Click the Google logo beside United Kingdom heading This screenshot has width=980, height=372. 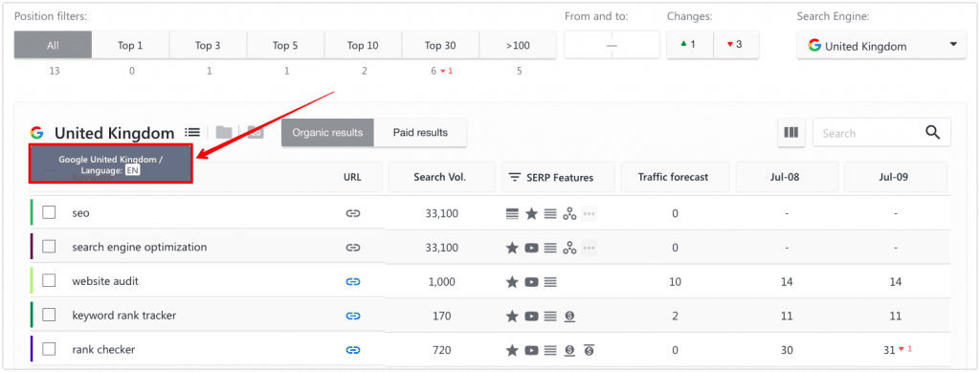(x=37, y=133)
